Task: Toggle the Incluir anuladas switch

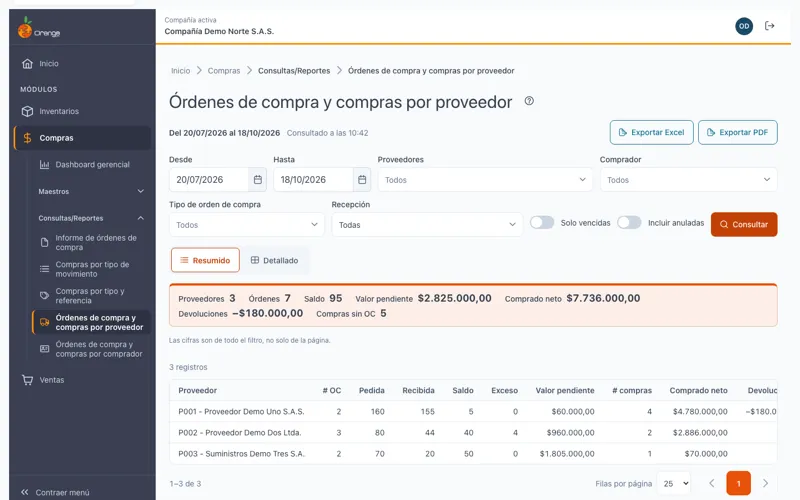Action: pos(629,222)
